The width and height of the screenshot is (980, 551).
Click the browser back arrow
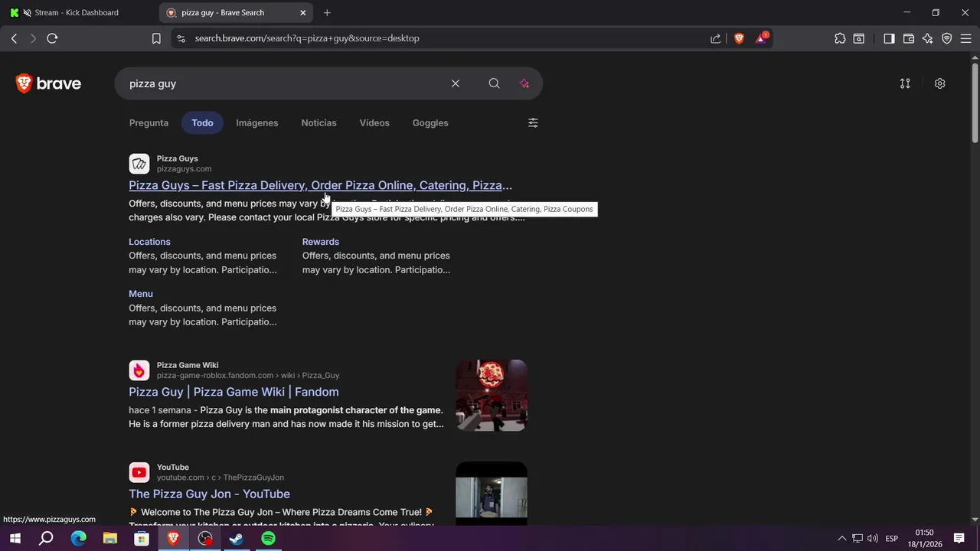click(x=14, y=38)
